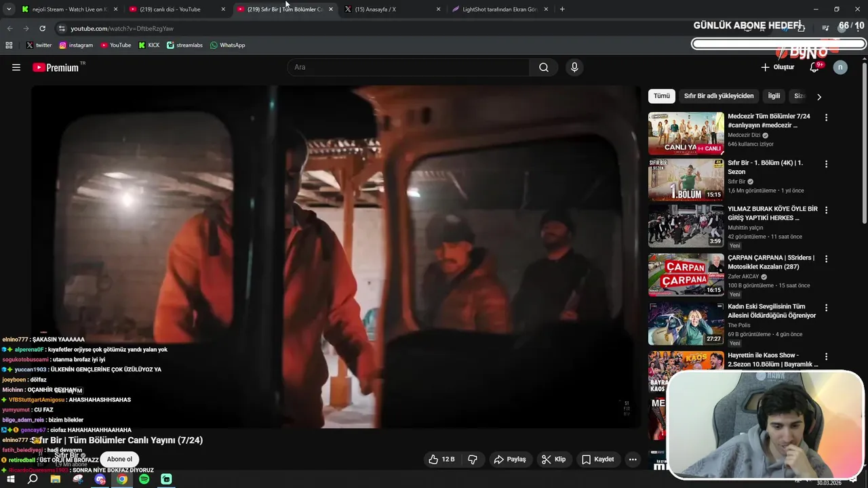Focus the Ara search input field
The height and width of the screenshot is (488, 868).
410,67
